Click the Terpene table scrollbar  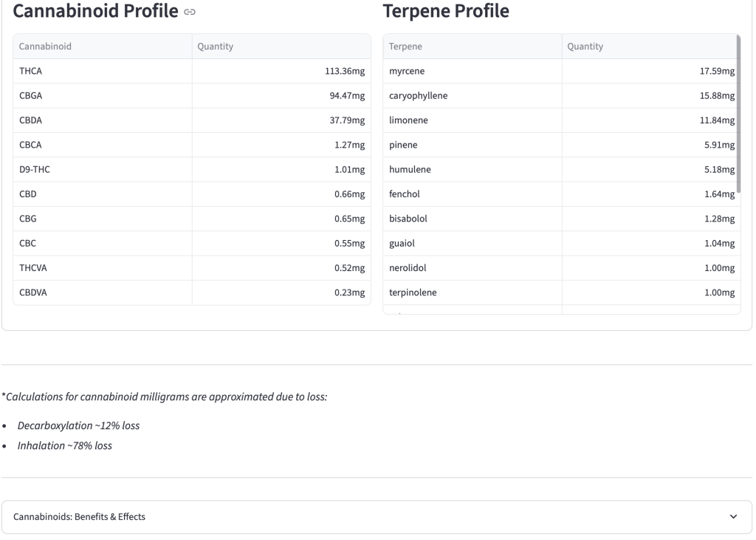(738, 115)
